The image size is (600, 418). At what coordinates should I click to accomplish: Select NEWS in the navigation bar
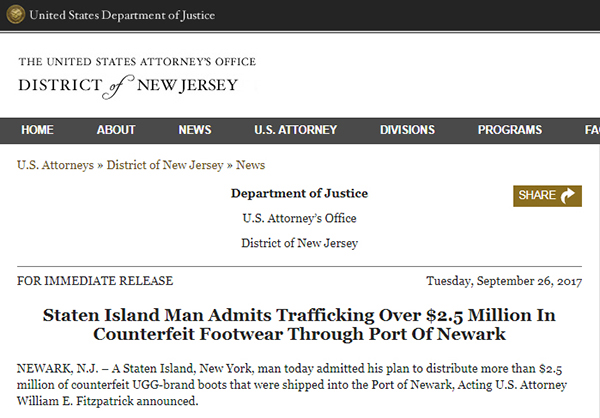[195, 130]
